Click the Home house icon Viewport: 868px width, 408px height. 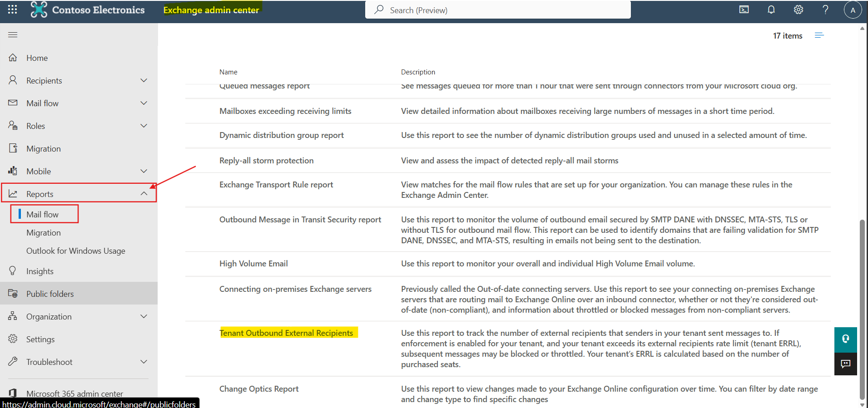(13, 58)
